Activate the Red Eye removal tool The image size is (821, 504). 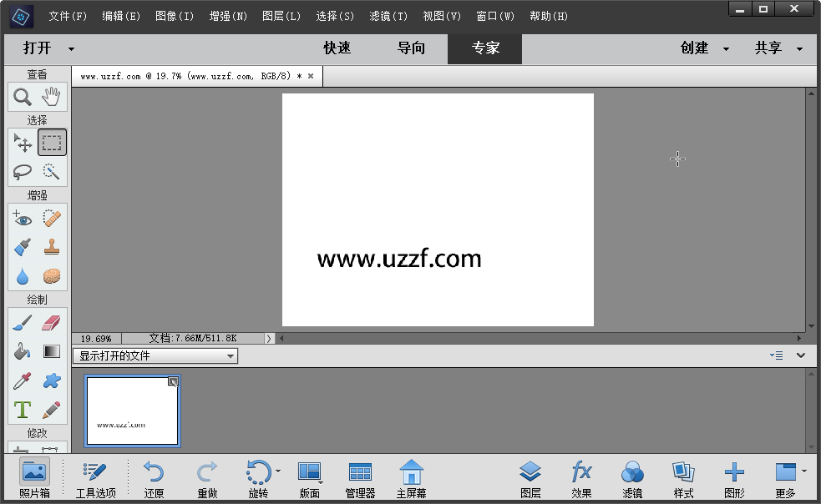[x=23, y=219]
